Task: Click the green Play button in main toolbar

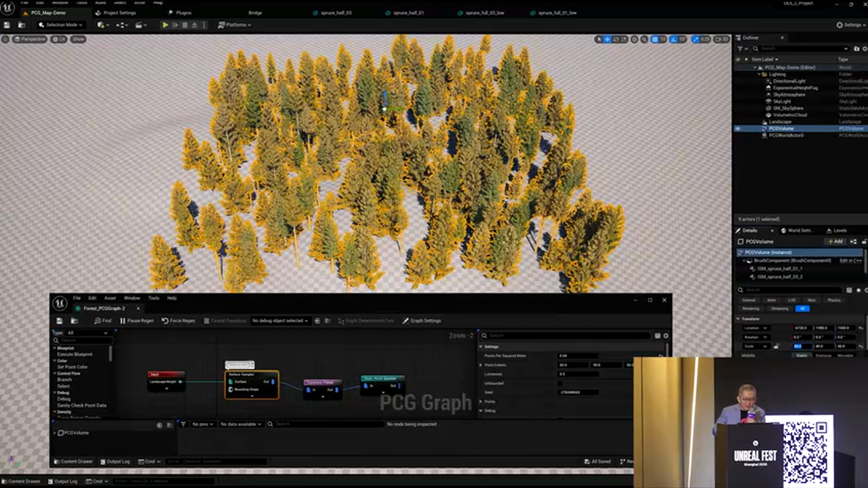Action: (x=165, y=25)
